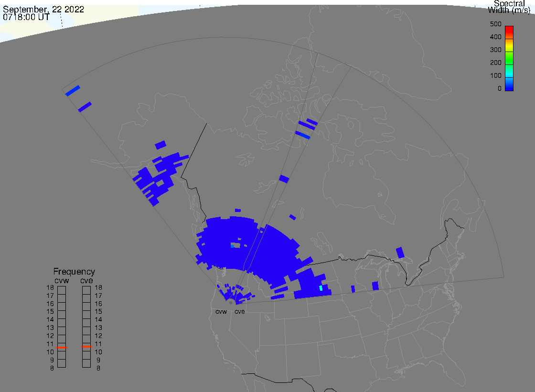Click the 0 value on color scale
Viewport: 535px width, 392px height.
(x=500, y=89)
